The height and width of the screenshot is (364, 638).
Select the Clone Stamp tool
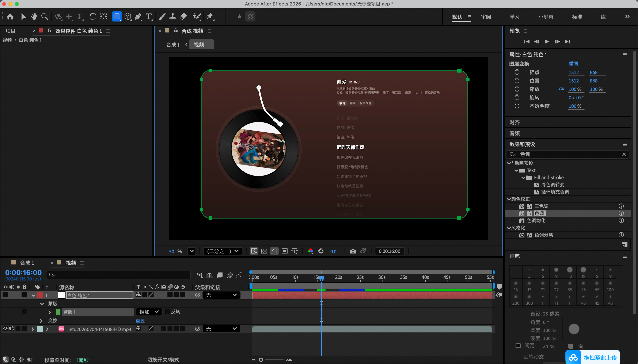point(173,17)
